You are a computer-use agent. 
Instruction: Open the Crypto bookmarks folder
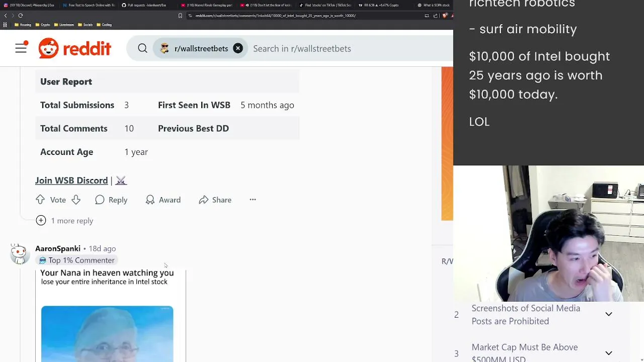click(x=43, y=25)
